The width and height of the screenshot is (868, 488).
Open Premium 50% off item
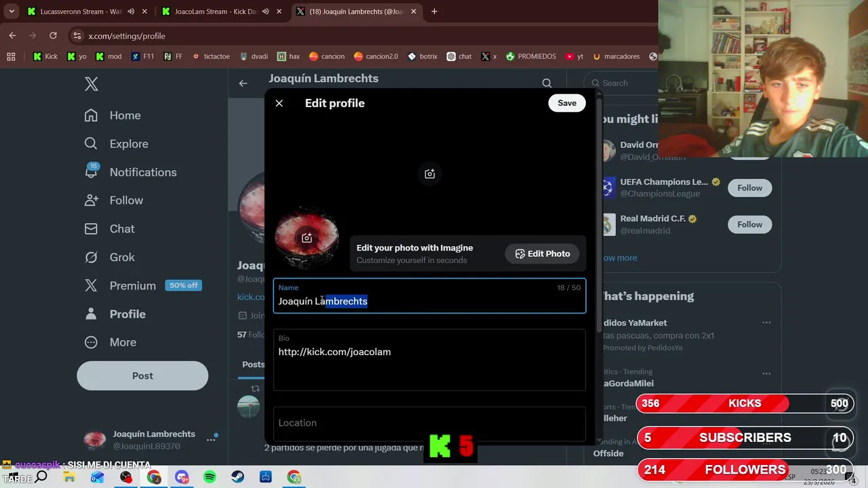click(142, 285)
